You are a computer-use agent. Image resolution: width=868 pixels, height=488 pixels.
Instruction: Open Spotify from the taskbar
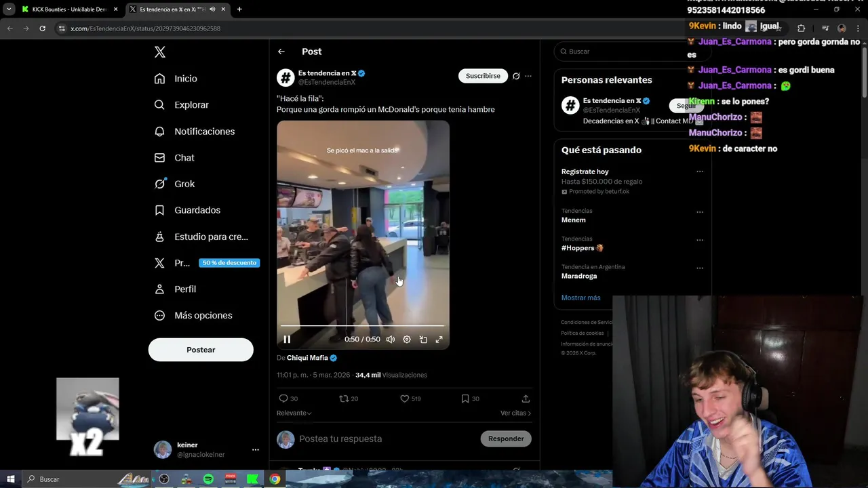pyautogui.click(x=208, y=479)
